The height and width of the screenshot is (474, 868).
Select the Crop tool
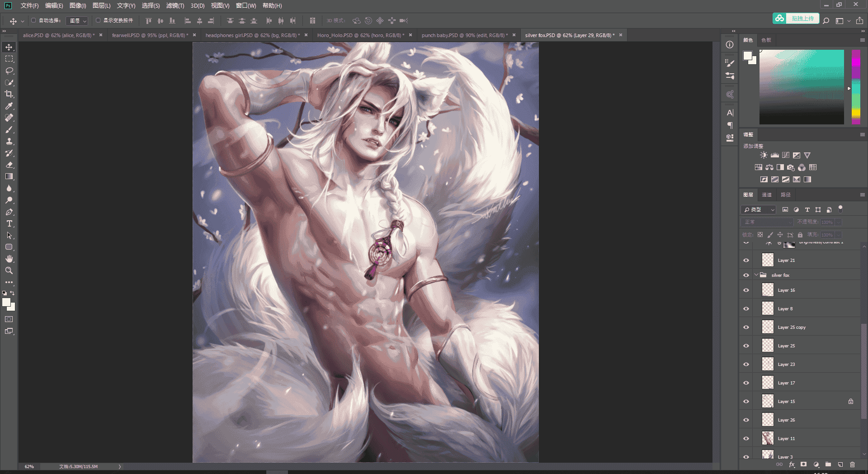coord(9,94)
